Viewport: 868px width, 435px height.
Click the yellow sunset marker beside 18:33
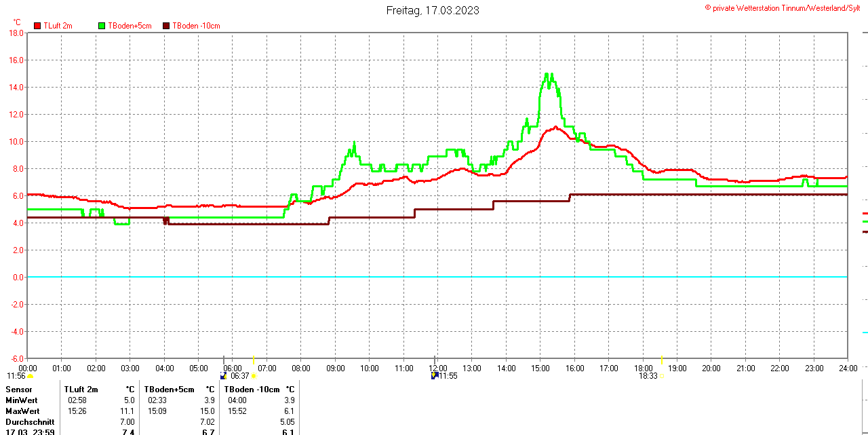pos(663,376)
